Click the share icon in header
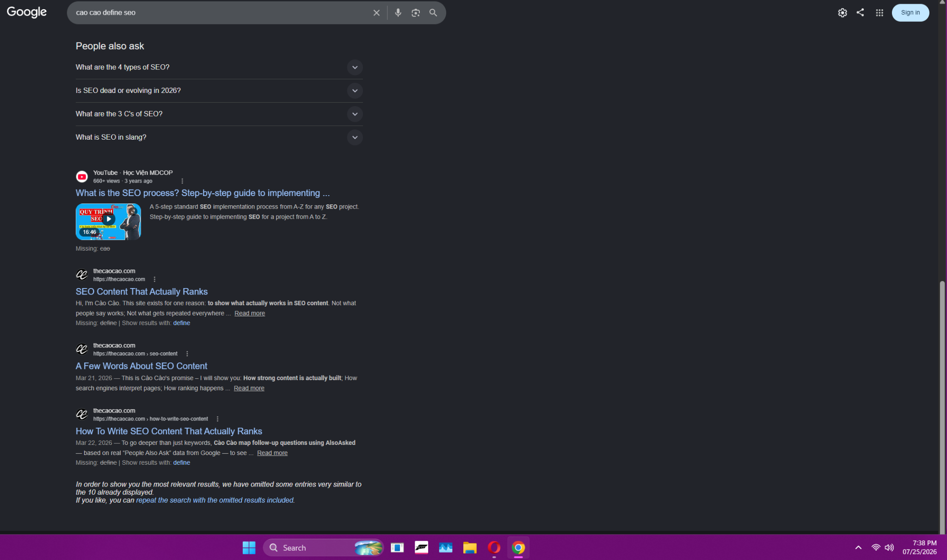The width and height of the screenshot is (947, 560). (860, 12)
